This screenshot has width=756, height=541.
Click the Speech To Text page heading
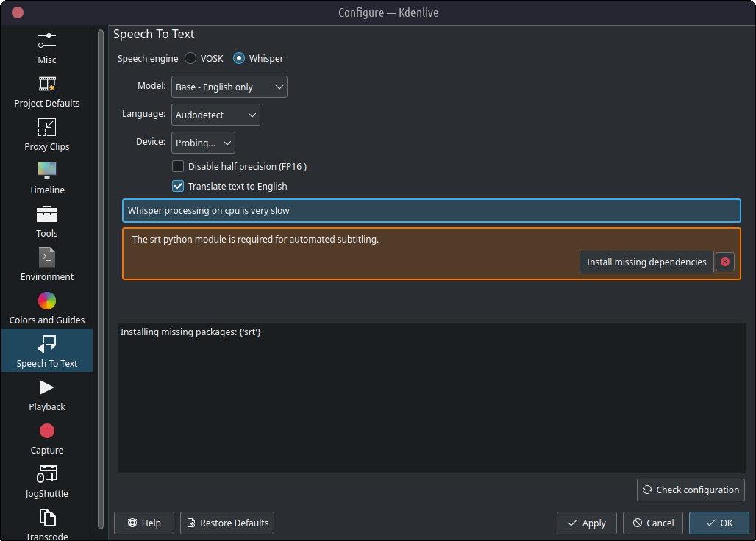(154, 35)
